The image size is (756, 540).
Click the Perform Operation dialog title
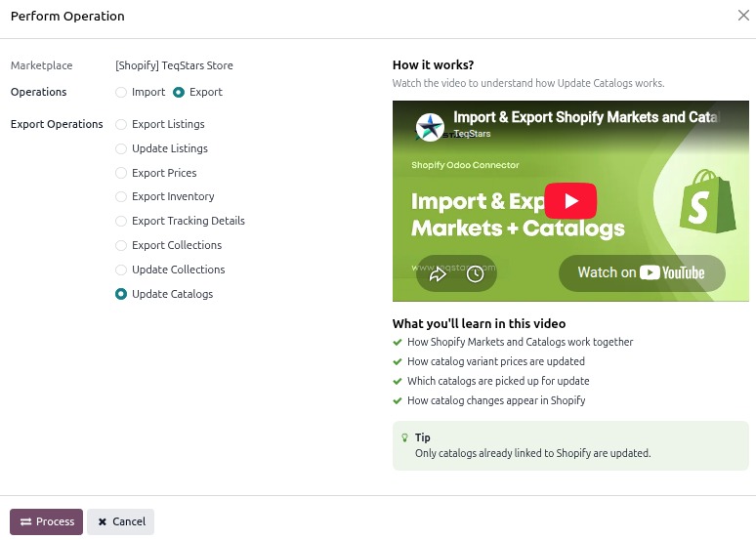point(67,17)
